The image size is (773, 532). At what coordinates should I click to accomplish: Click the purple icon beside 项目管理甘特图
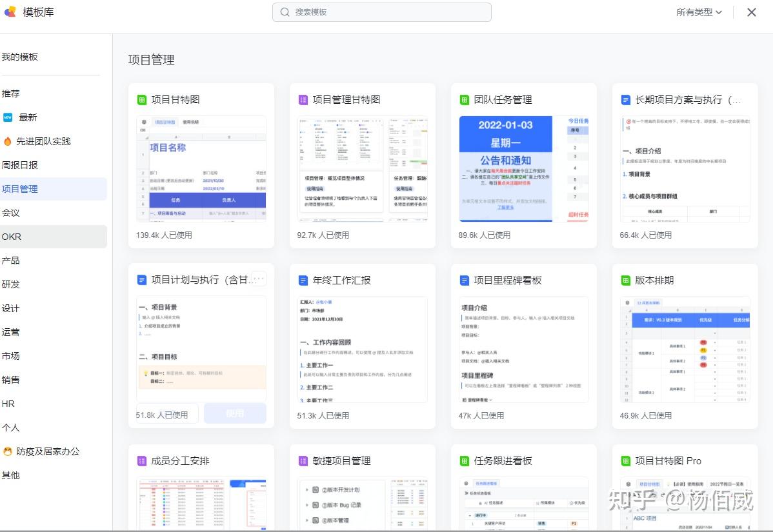tap(303, 99)
